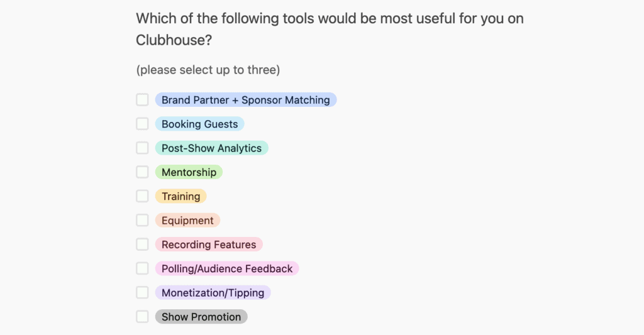Select the Mentorship checkbox

(142, 172)
